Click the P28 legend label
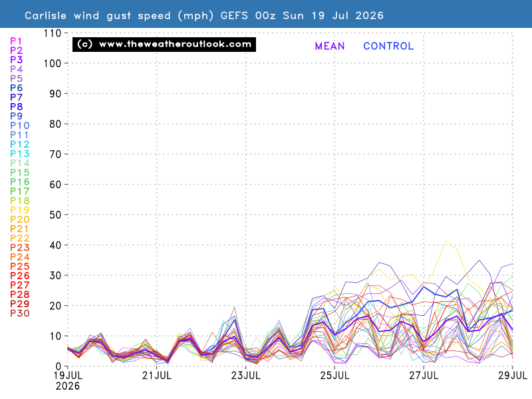This screenshot has height=399, width=532. (x=20, y=295)
